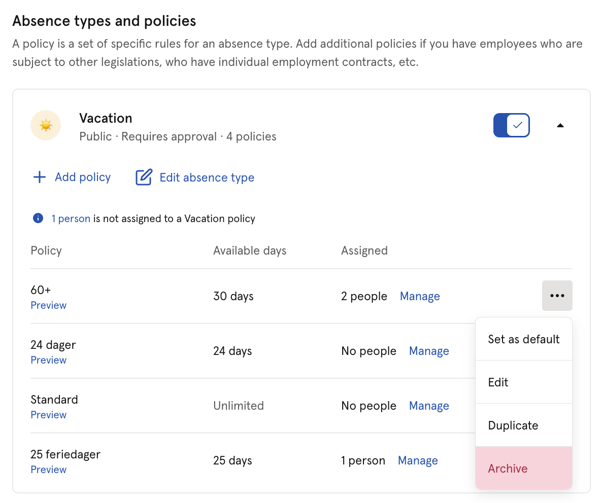Collapse the Vacation section arrow
This screenshot has width=602, height=503.
[x=560, y=126]
